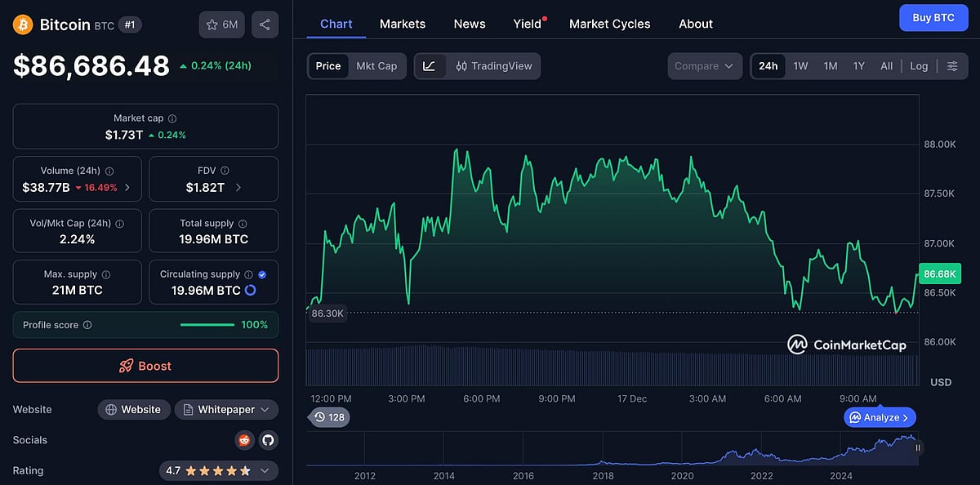Open Bitcoin's GitHub social icon
This screenshot has height=485, width=980.
coord(269,439)
